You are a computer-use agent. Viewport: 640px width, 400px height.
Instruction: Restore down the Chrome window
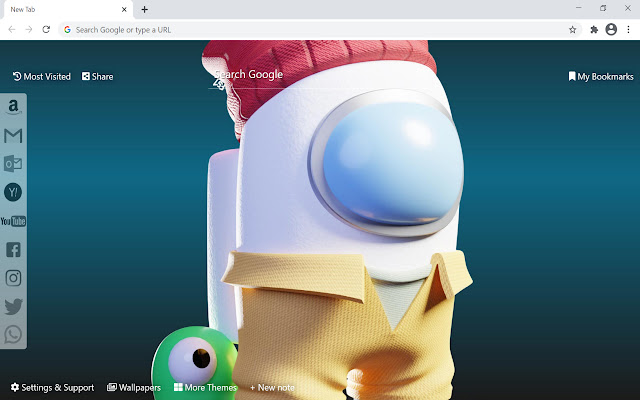pos(603,8)
